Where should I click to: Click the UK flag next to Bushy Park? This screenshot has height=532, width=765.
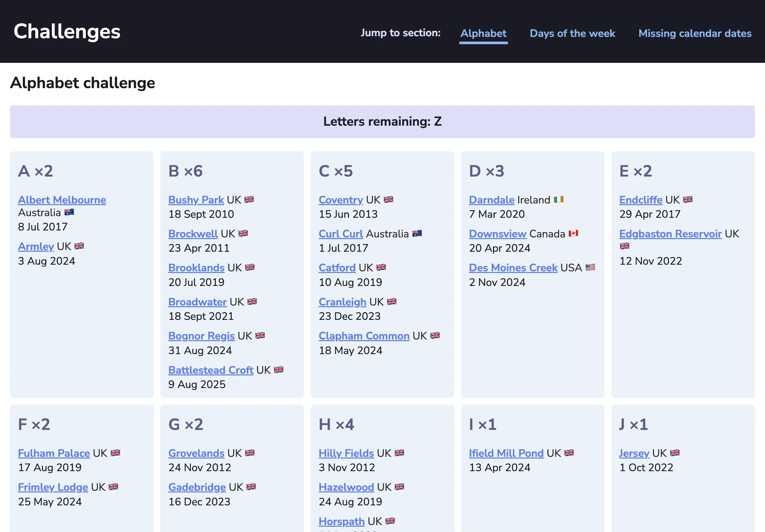pos(249,199)
